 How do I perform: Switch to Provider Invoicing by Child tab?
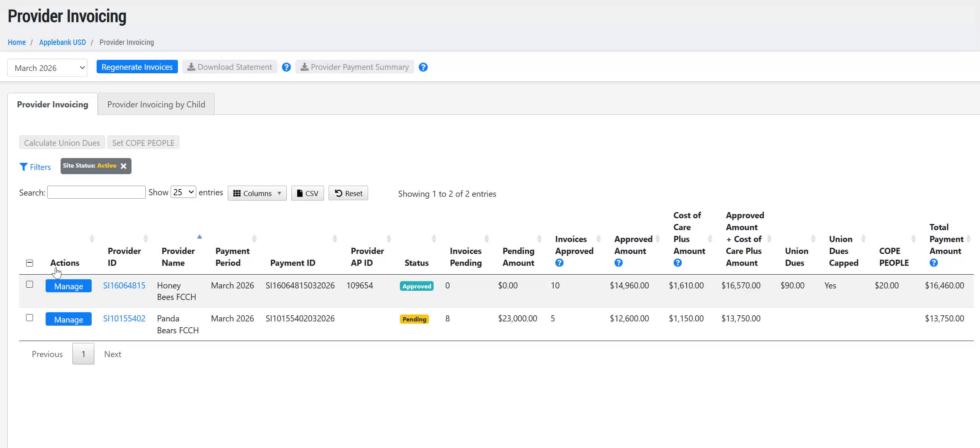point(156,104)
